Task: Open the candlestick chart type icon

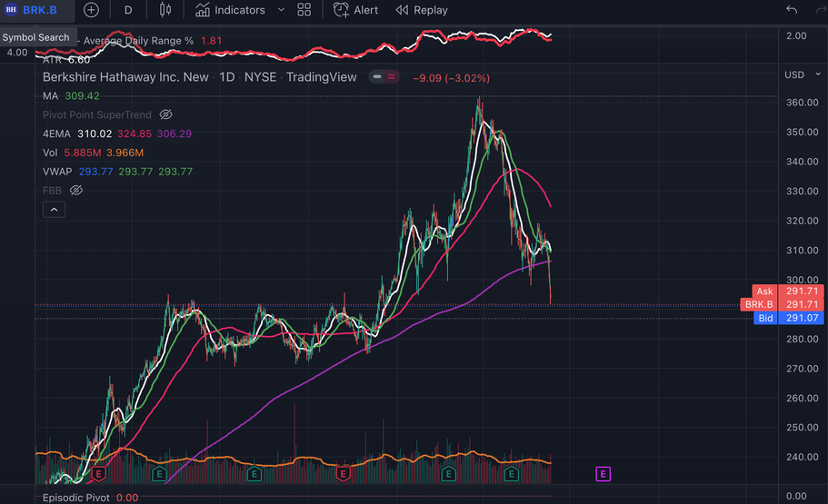Action: 165,10
